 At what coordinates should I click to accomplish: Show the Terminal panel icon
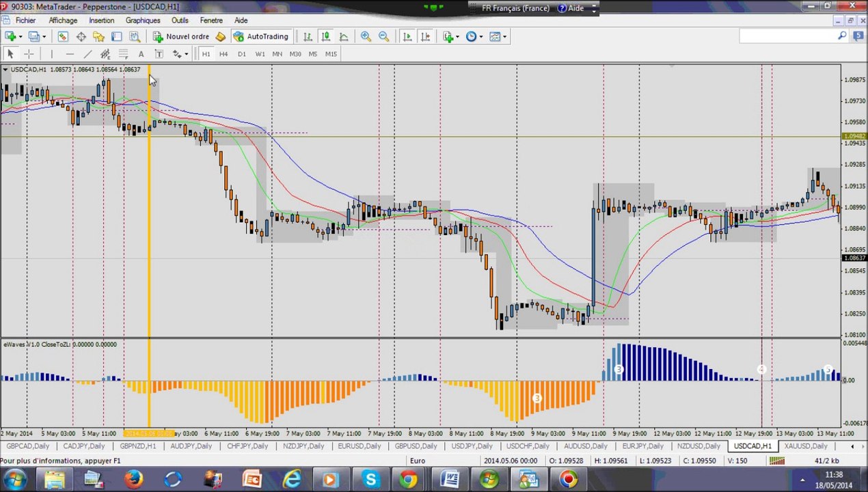[x=117, y=36]
